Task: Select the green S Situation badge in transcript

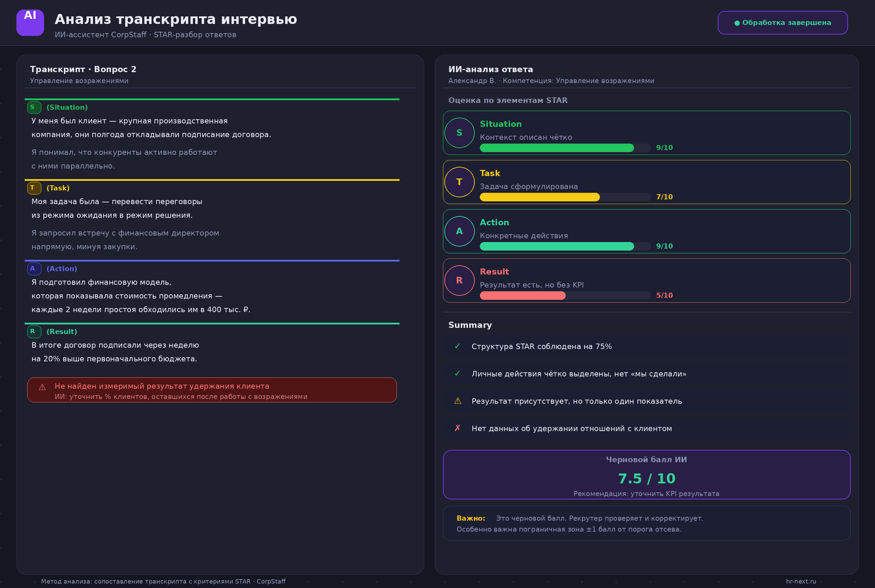Action: tap(34, 107)
